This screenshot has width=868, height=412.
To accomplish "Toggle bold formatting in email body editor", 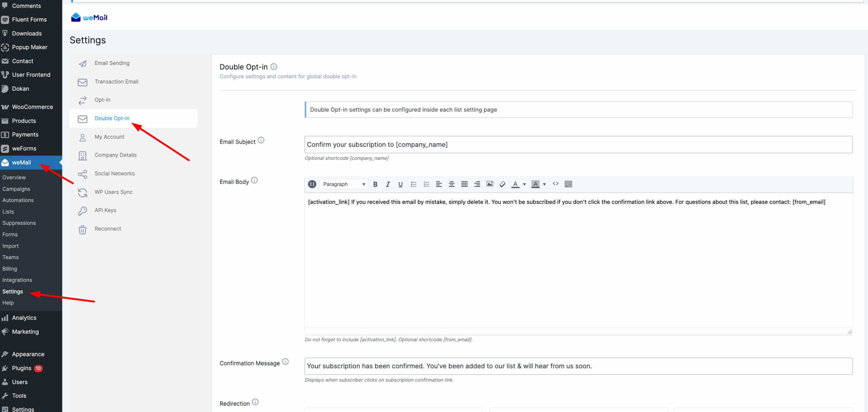I will tap(375, 184).
